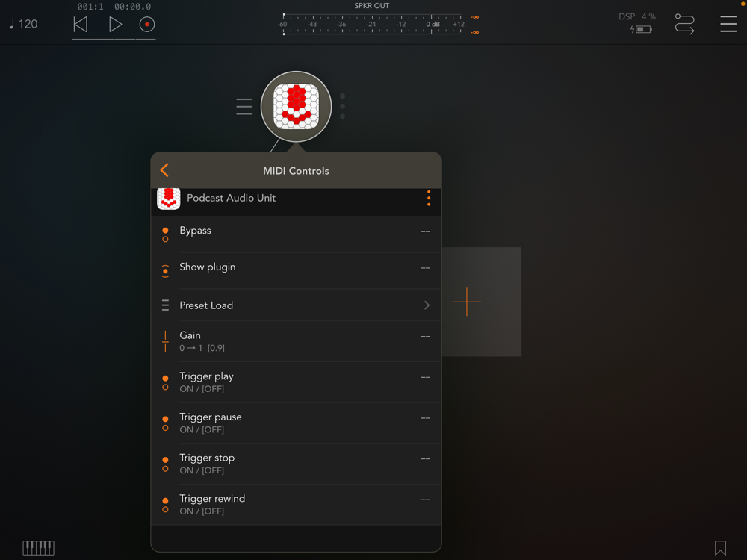Toggle the Show plugin icon

point(165,271)
